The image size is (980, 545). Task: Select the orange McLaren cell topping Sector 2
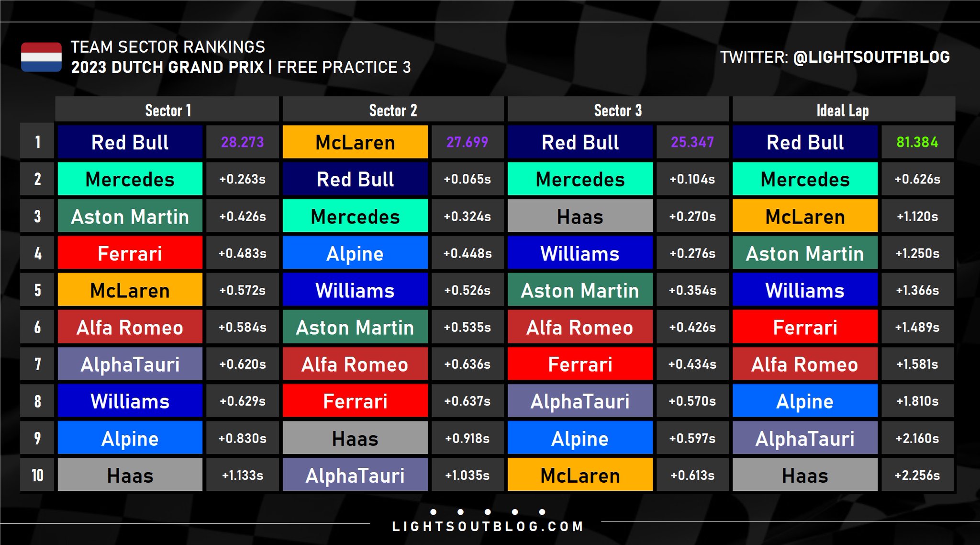pyautogui.click(x=355, y=142)
